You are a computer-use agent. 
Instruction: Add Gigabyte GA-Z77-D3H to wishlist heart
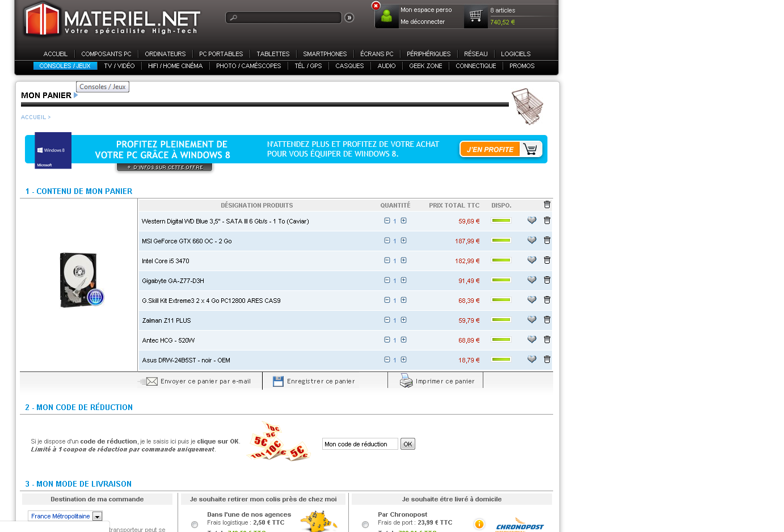pyautogui.click(x=532, y=280)
